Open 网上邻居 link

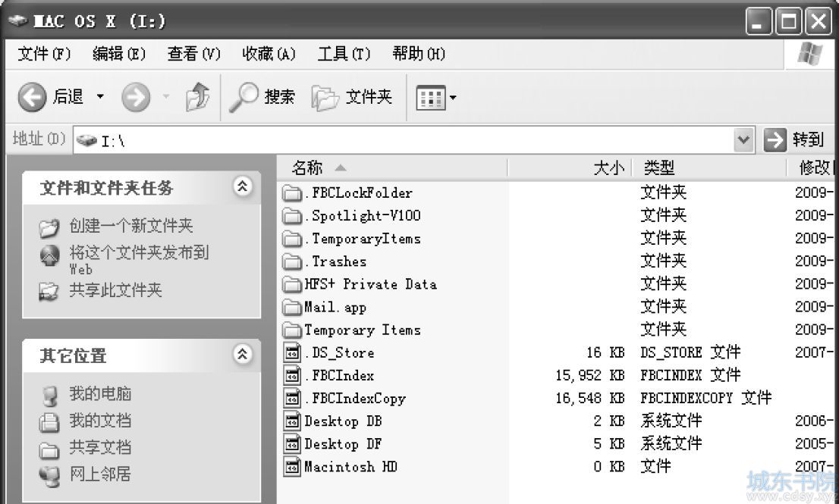point(100,474)
